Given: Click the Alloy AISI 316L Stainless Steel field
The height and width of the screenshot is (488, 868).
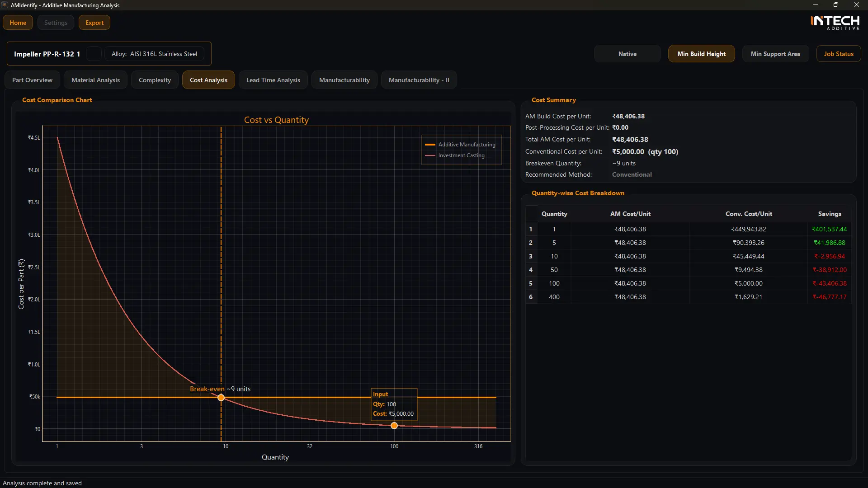Looking at the screenshot, I should point(154,54).
